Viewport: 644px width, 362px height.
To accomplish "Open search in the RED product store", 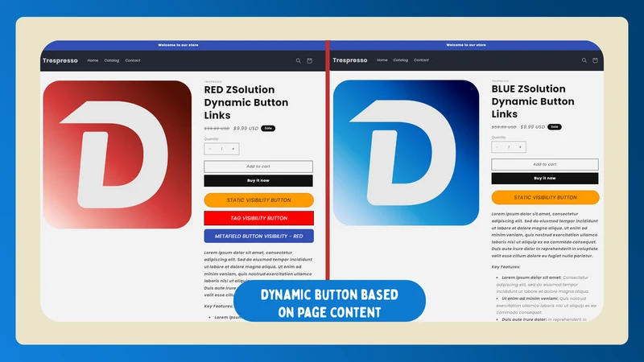I will [298, 61].
